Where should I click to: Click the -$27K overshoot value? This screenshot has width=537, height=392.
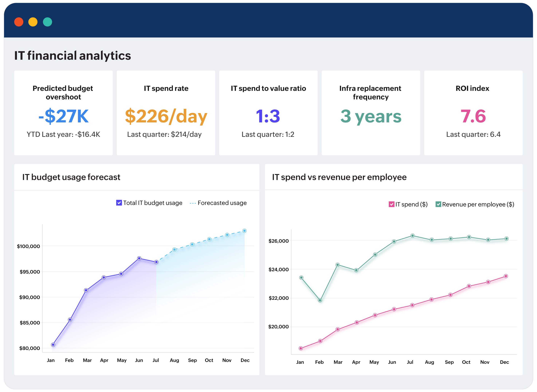(64, 116)
